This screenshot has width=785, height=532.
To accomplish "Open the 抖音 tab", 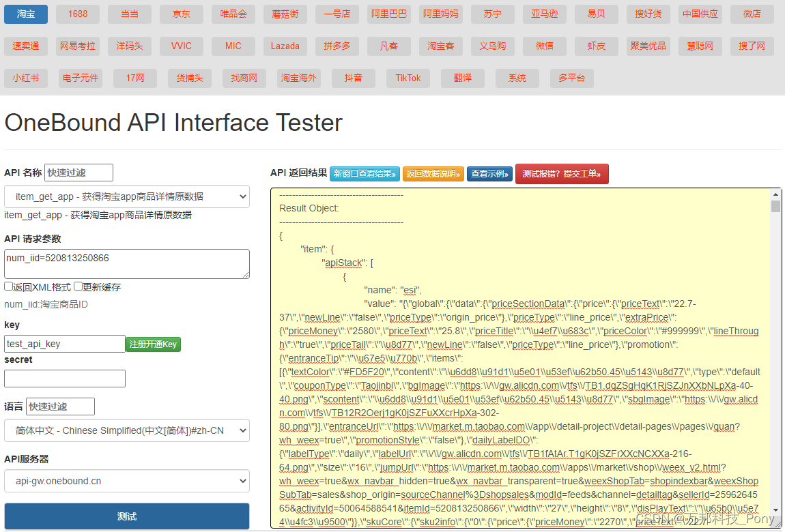I will point(354,78).
